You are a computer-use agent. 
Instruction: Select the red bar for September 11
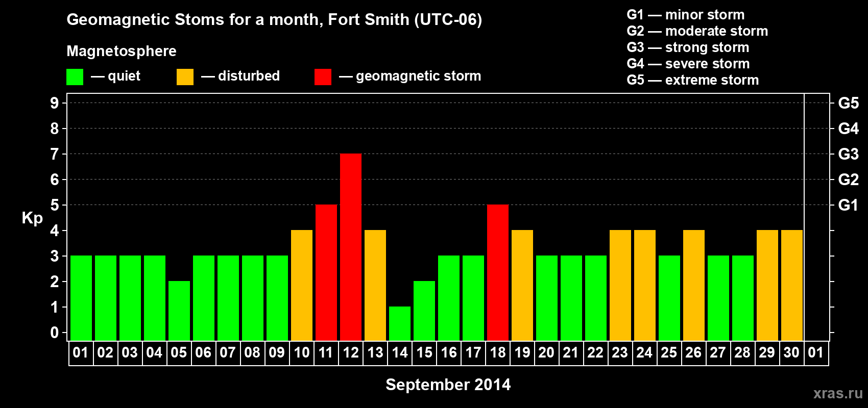[326, 272]
